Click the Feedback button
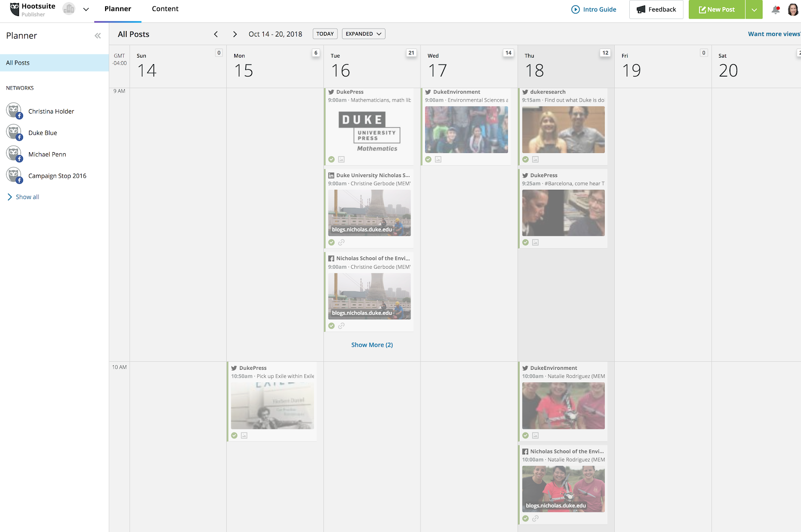 [x=656, y=10]
